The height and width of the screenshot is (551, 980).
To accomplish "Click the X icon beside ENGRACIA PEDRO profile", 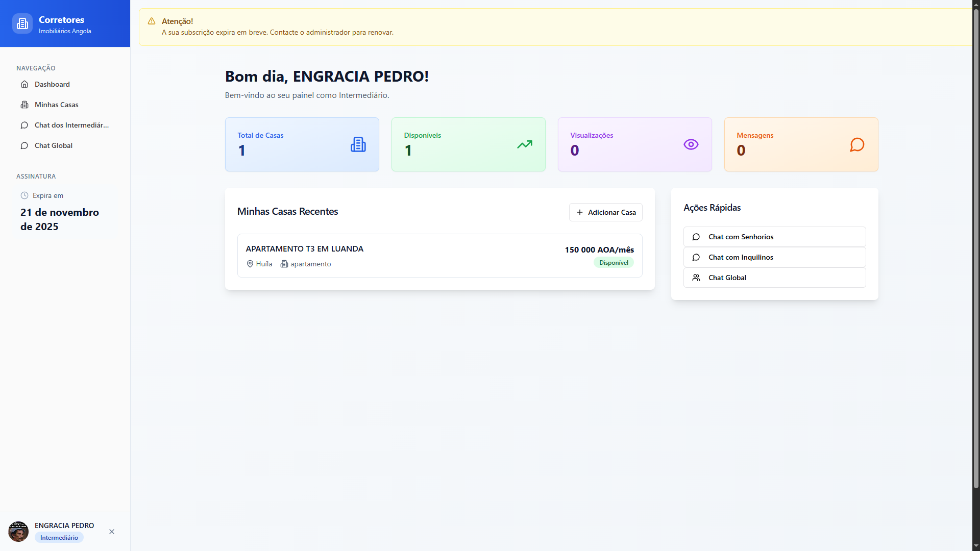I will [112, 532].
